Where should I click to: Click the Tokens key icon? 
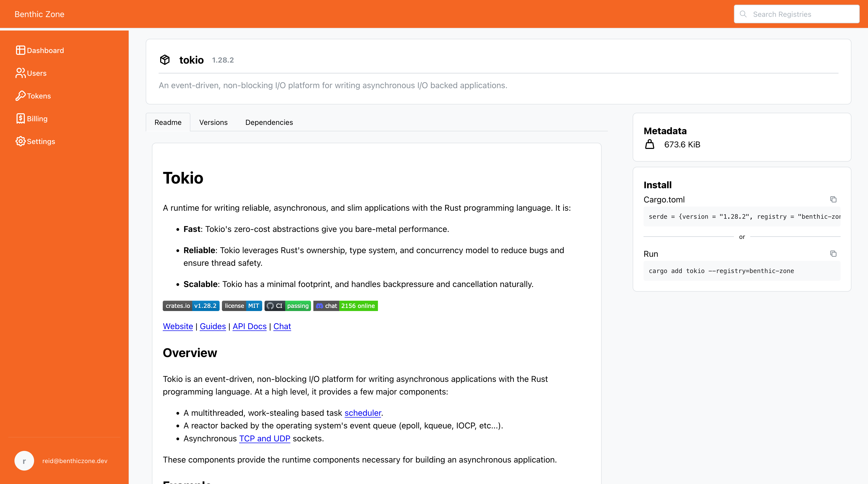point(20,96)
